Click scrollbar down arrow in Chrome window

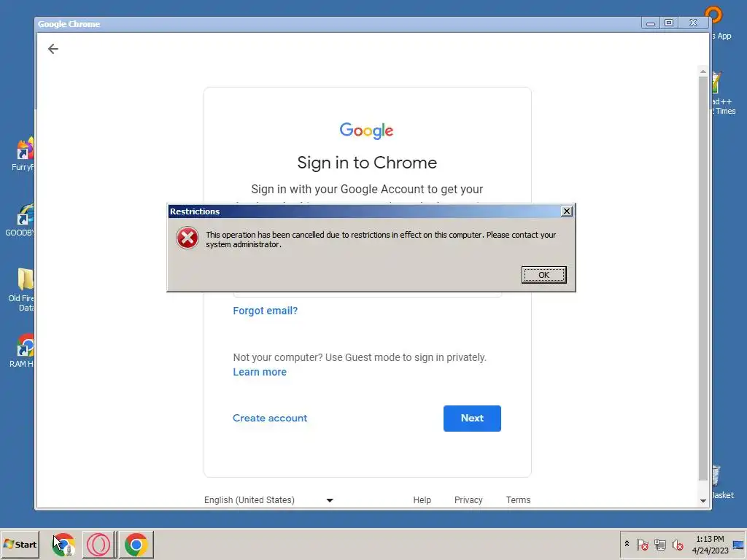click(x=703, y=500)
